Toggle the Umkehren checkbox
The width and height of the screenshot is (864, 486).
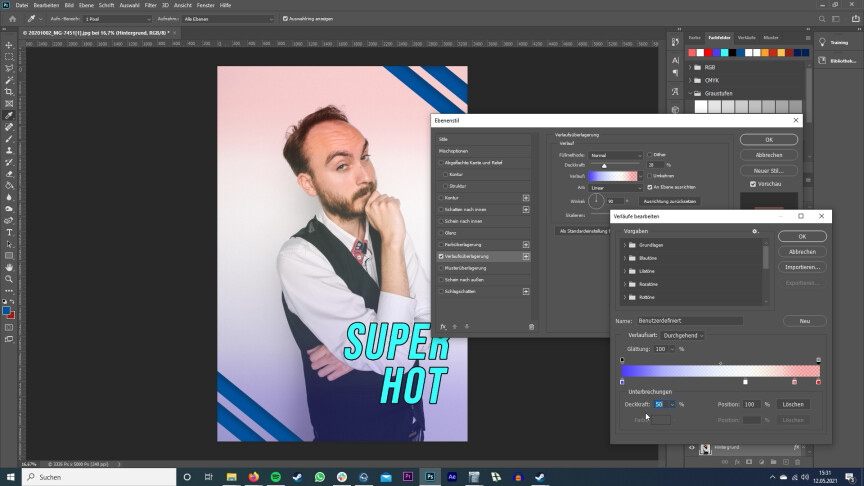point(648,175)
